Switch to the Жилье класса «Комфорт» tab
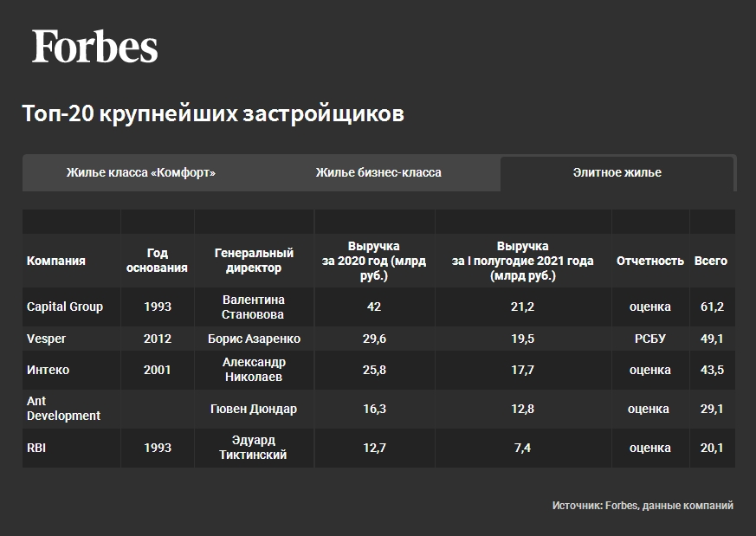The image size is (756, 536). click(141, 172)
